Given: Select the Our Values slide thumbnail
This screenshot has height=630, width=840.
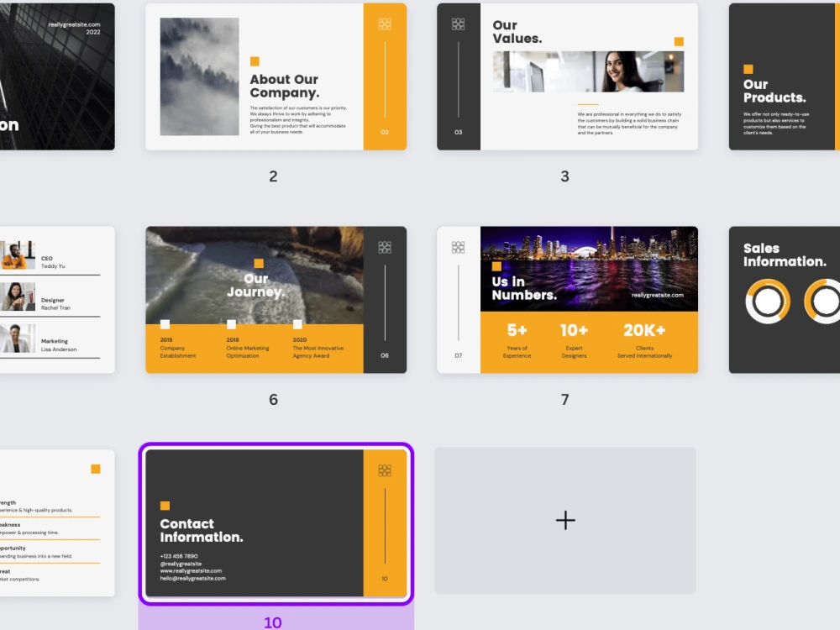Looking at the screenshot, I should (x=565, y=77).
